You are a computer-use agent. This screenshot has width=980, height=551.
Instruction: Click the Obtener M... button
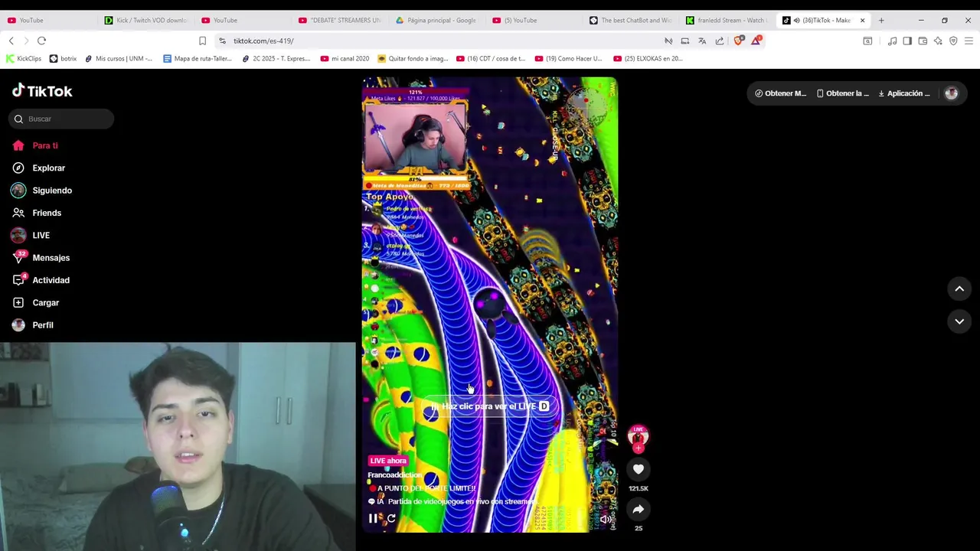(780, 93)
